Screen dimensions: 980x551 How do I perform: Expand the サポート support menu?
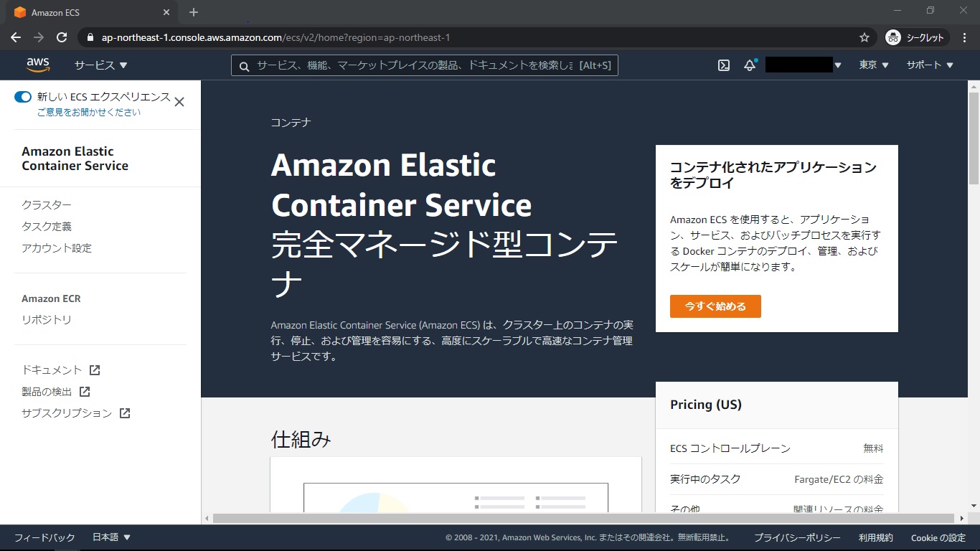pos(929,65)
